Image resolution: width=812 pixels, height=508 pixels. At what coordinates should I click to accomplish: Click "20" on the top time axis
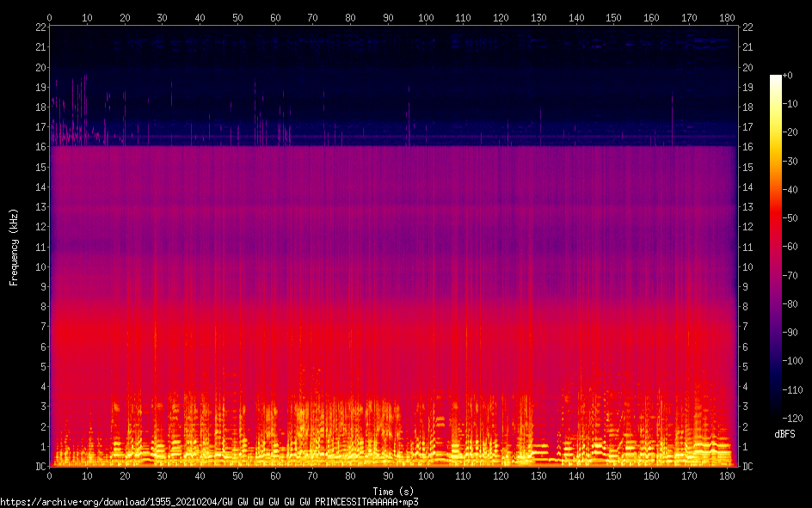pyautogui.click(x=125, y=17)
